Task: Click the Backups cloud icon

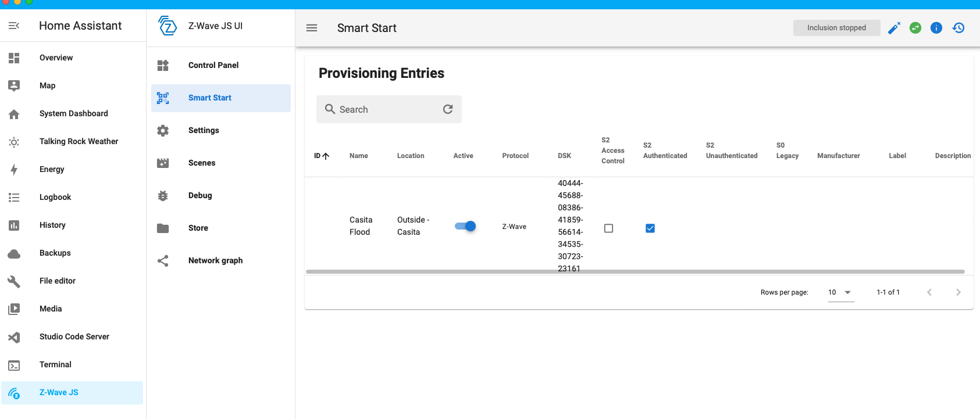Action: pos(14,253)
